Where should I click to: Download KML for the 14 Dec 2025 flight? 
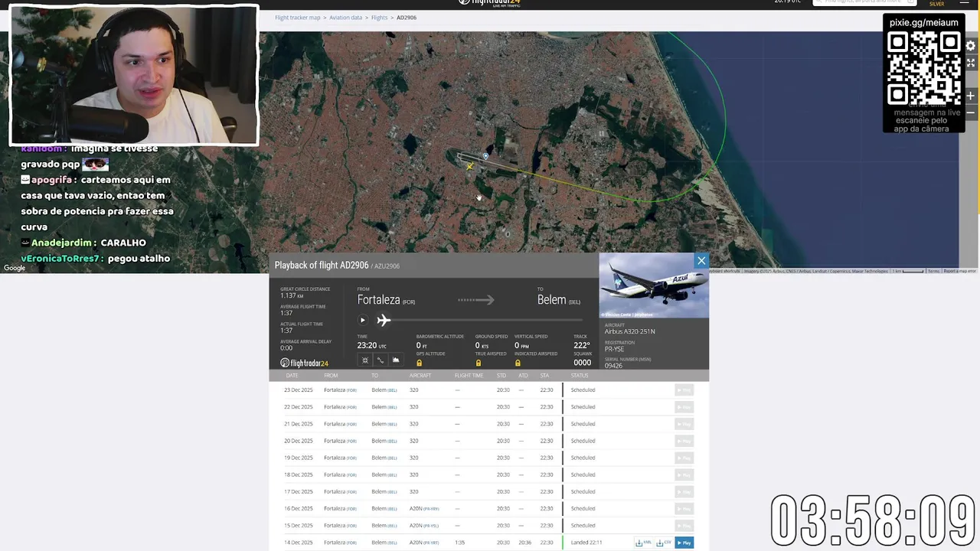643,543
